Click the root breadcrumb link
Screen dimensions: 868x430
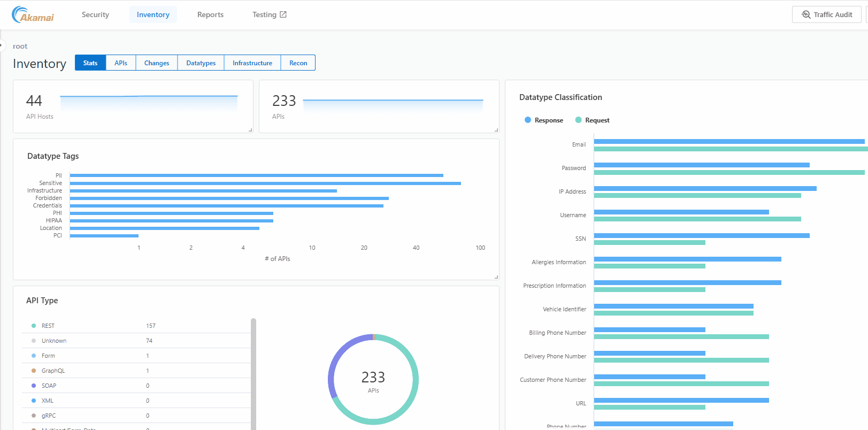[20, 47]
